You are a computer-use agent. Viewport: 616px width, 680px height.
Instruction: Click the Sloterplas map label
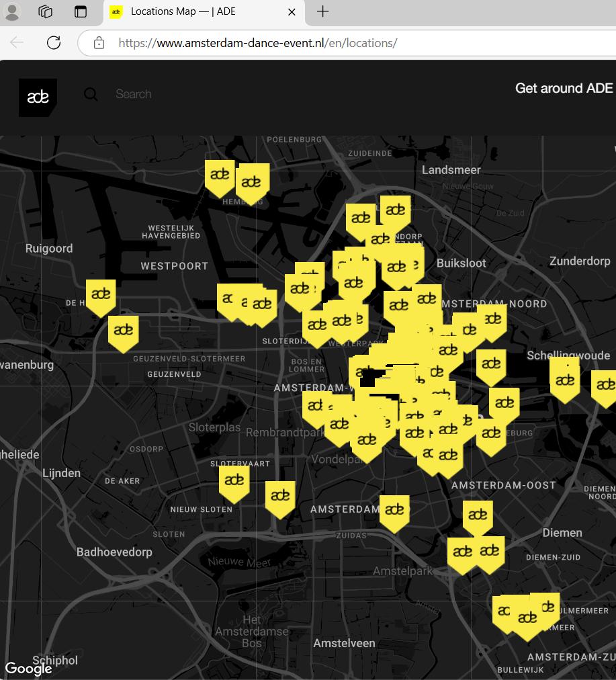coord(214,427)
